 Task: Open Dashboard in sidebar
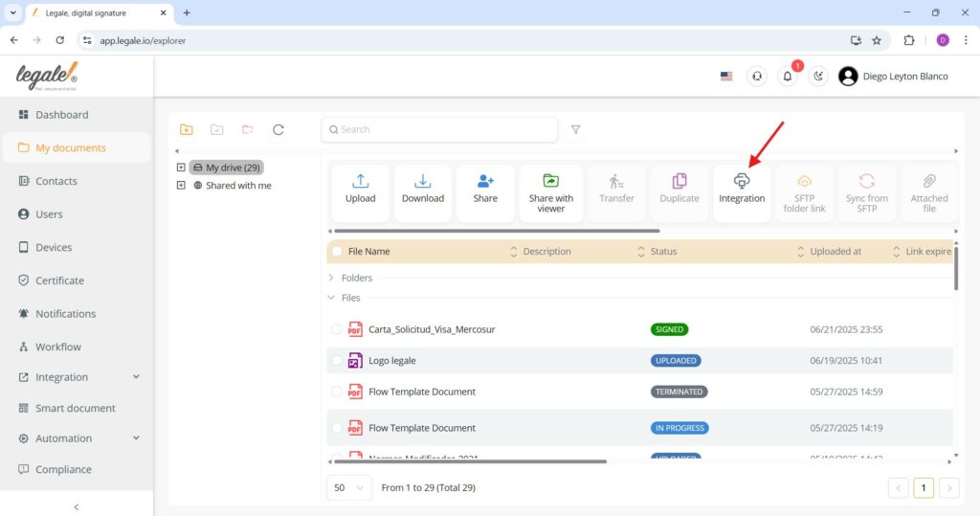click(77, 115)
